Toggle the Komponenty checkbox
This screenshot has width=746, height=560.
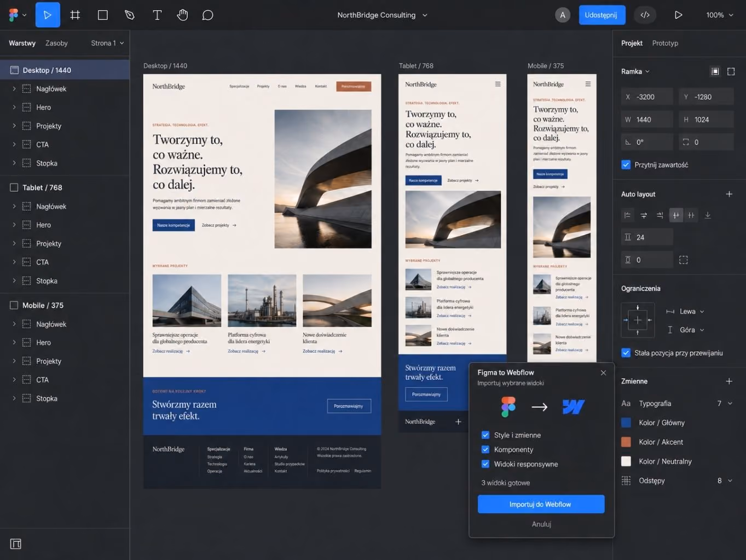(x=485, y=450)
